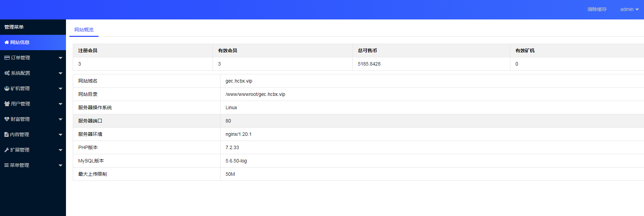Image resolution: width=644 pixels, height=216 pixels.
Task: Click the 服务器端口 row label
Action: point(90,121)
